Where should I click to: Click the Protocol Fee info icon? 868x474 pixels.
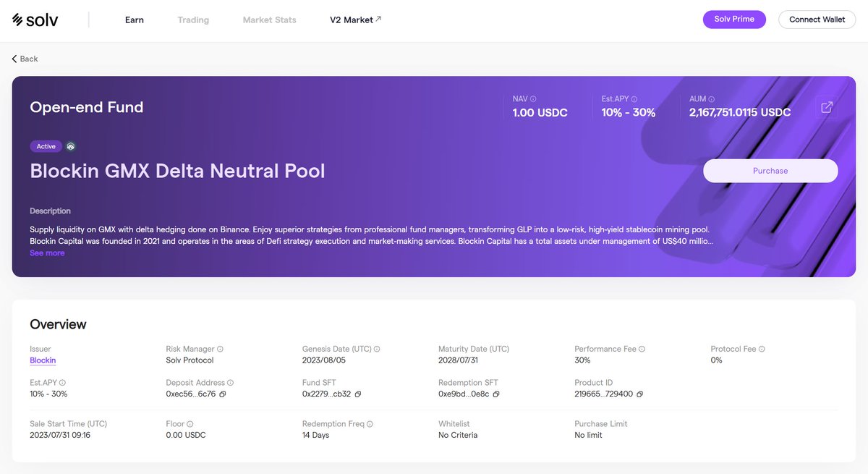pyautogui.click(x=762, y=349)
